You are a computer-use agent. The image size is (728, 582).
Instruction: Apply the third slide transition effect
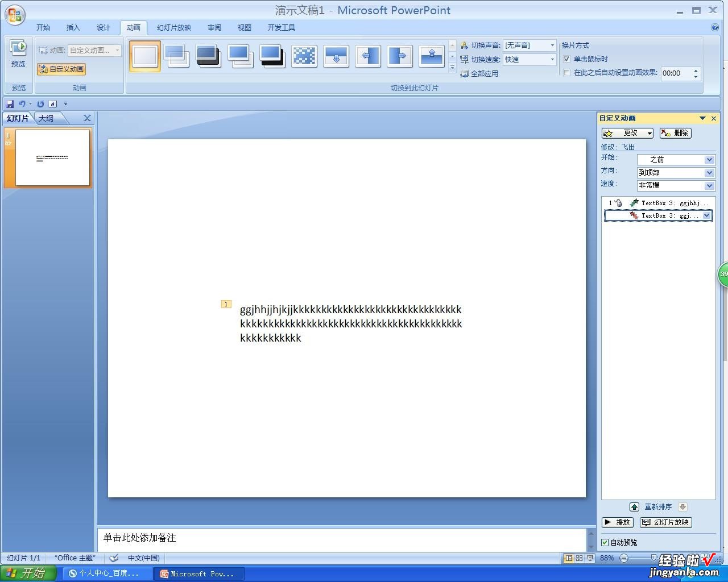(x=208, y=56)
